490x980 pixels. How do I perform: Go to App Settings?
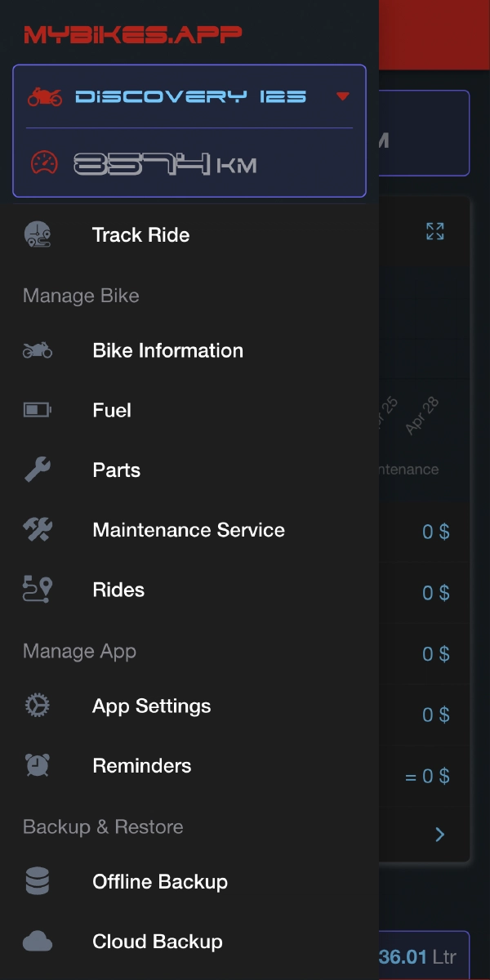click(x=152, y=706)
